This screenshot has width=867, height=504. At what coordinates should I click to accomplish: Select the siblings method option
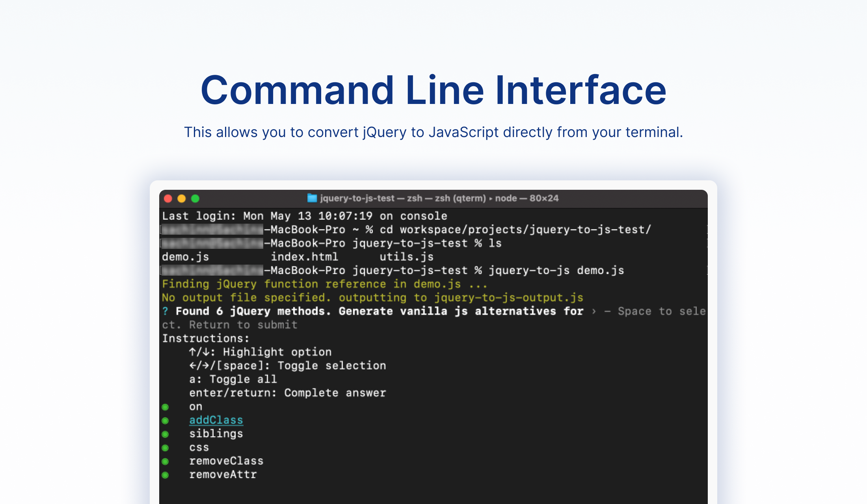click(x=216, y=434)
